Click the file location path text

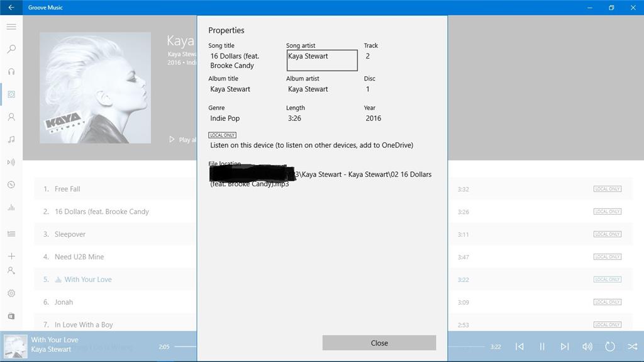321,179
